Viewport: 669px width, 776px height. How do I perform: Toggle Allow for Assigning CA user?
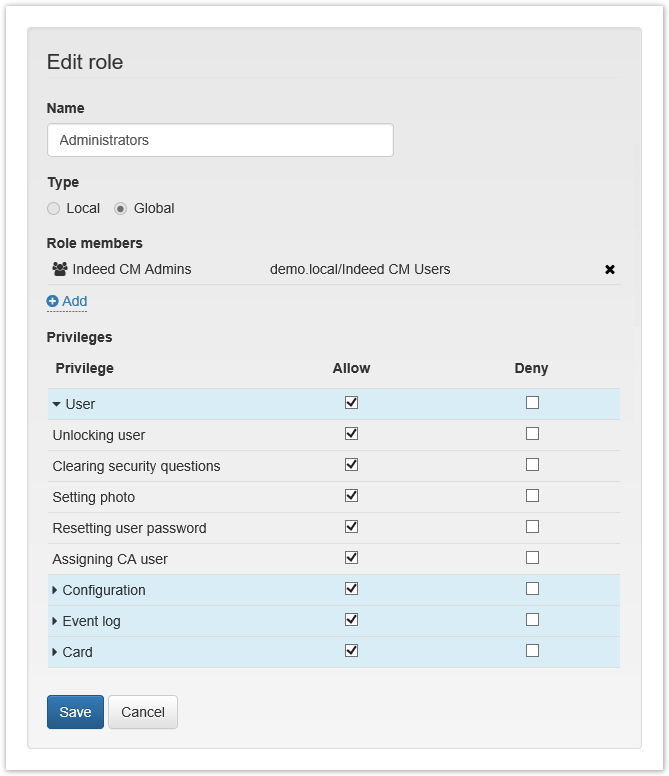(x=351, y=558)
